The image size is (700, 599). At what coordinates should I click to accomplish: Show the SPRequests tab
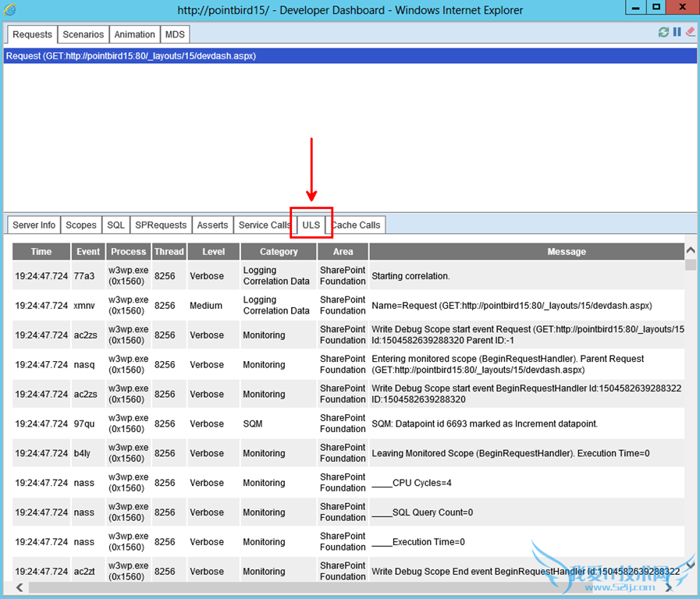pos(161,225)
